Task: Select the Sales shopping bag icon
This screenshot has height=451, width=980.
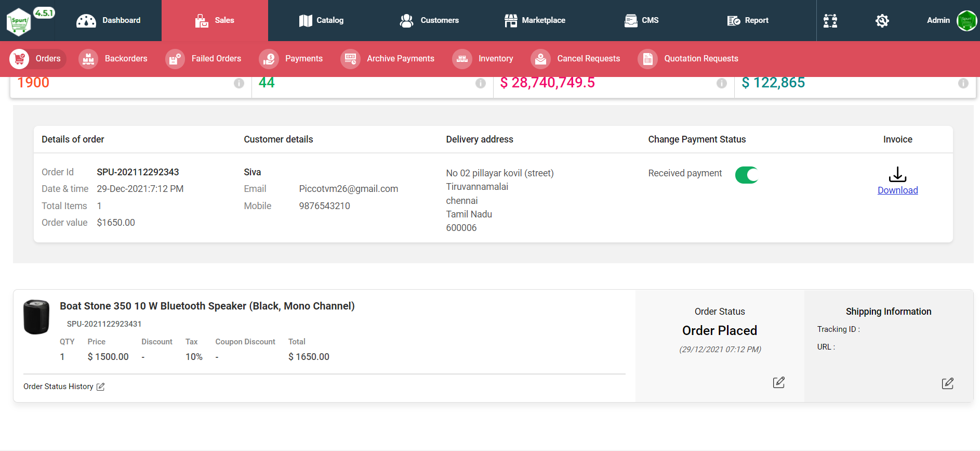Action: (x=202, y=21)
